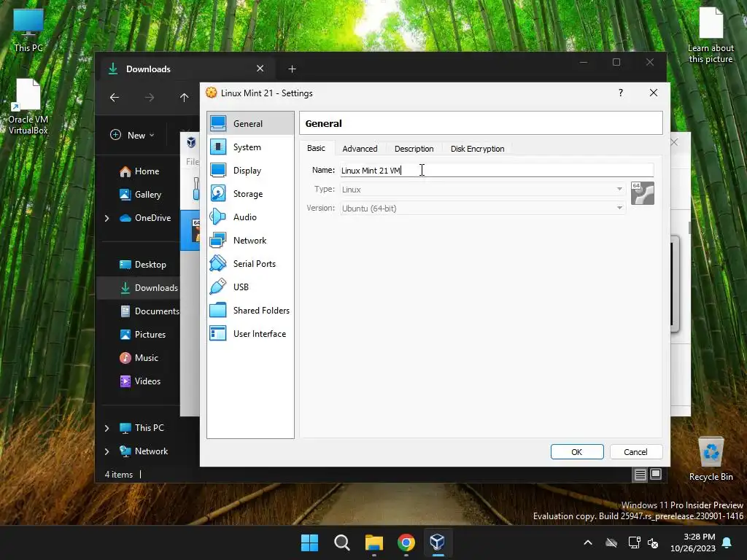Switch to the Basic tab
Viewport: 747px width, 560px height.
point(317,148)
